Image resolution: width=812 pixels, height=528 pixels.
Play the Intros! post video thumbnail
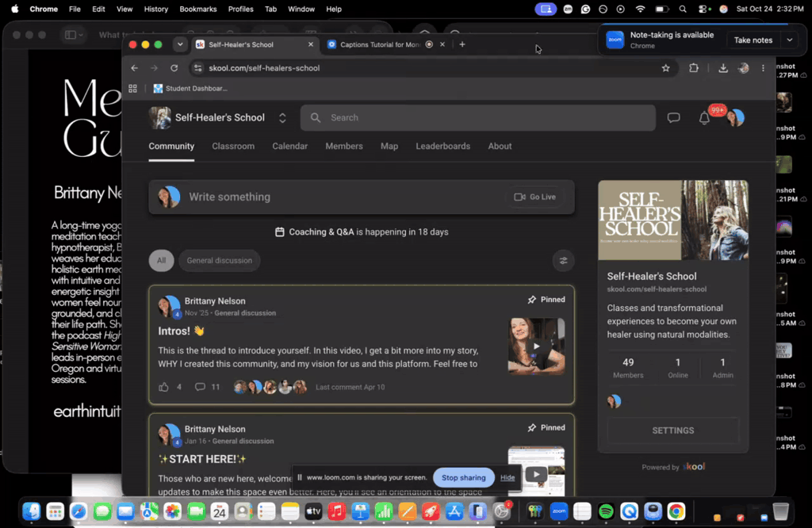tap(536, 346)
